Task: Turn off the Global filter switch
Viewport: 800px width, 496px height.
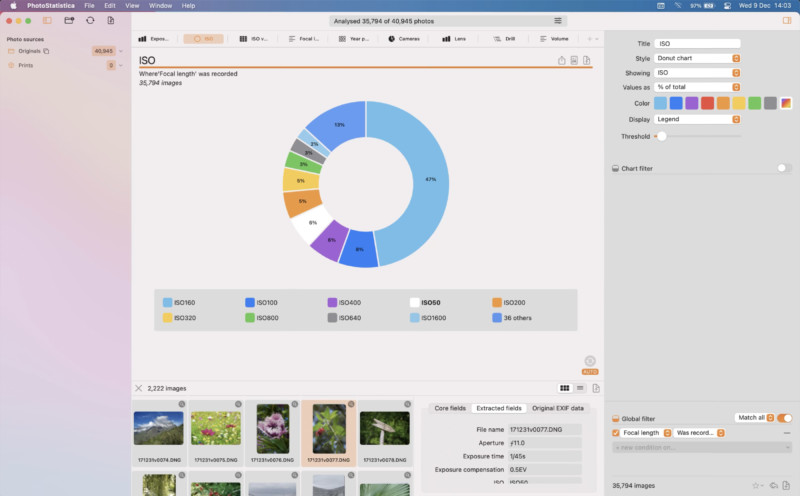Action: click(785, 418)
